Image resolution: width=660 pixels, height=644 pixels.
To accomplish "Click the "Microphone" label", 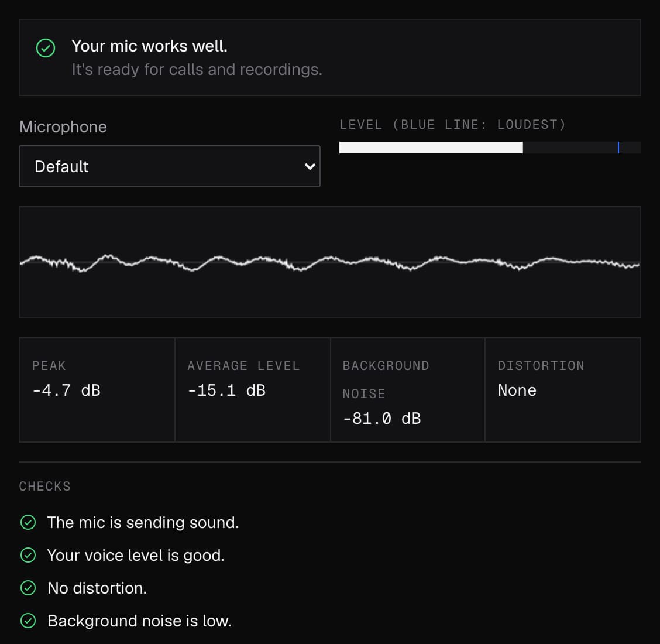I will point(63,127).
